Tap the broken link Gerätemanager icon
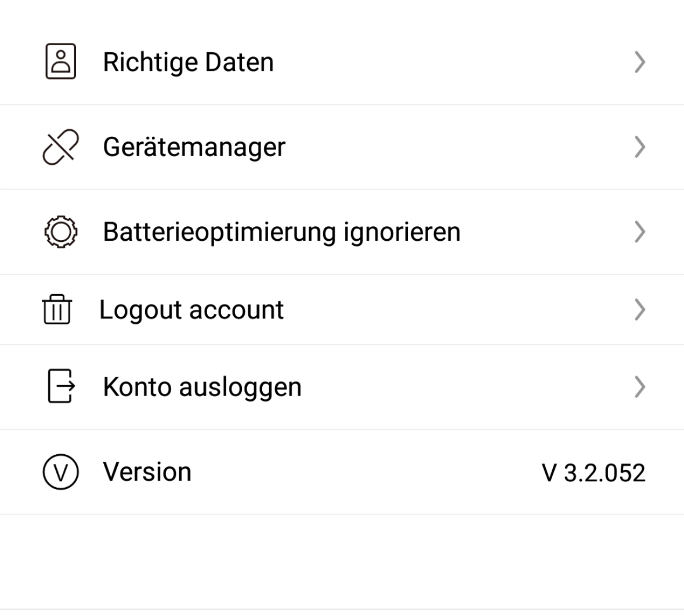The image size is (684, 616). coord(60,147)
